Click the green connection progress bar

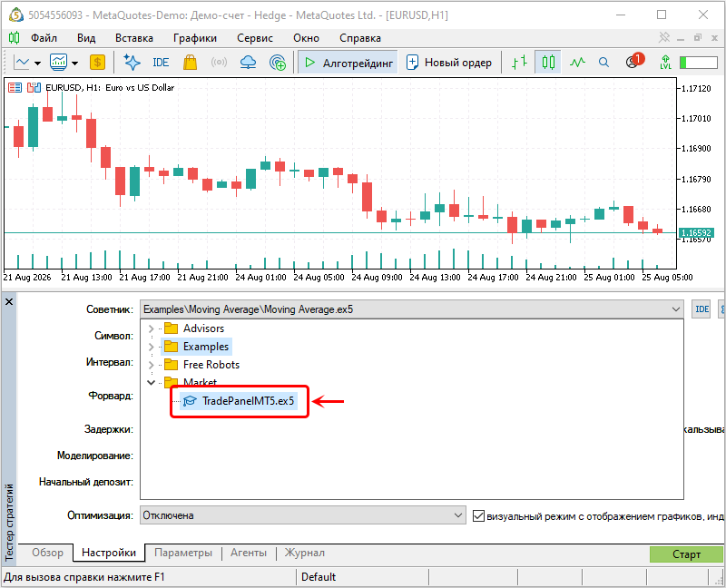tap(699, 63)
